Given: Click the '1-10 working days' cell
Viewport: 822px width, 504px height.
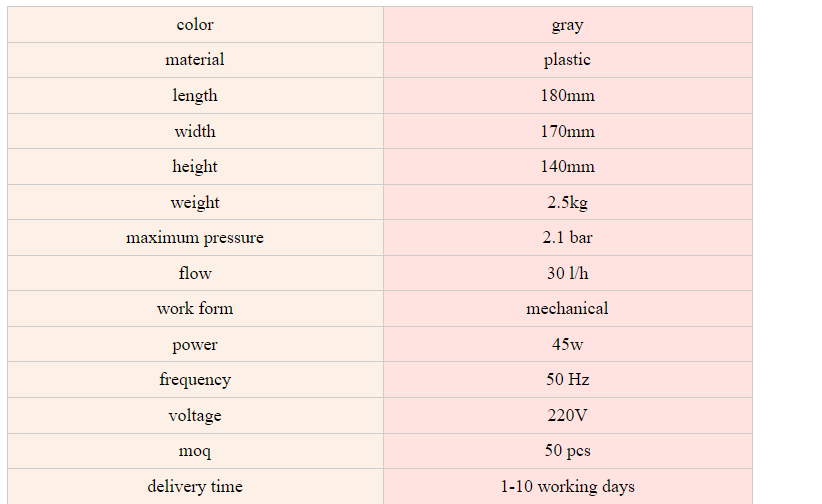Looking at the screenshot, I should (567, 487).
